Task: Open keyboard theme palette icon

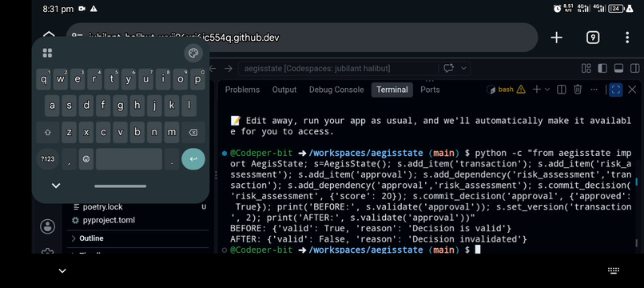Action: 193,53
